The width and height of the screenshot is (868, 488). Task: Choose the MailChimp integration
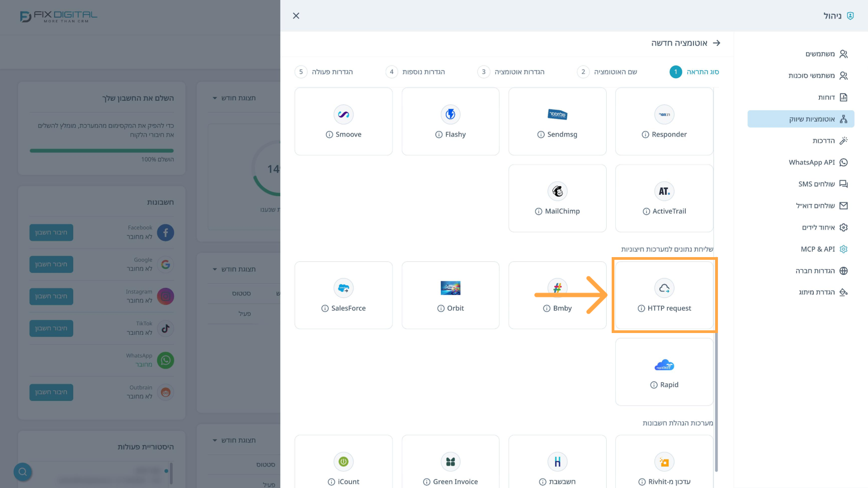pyautogui.click(x=557, y=198)
